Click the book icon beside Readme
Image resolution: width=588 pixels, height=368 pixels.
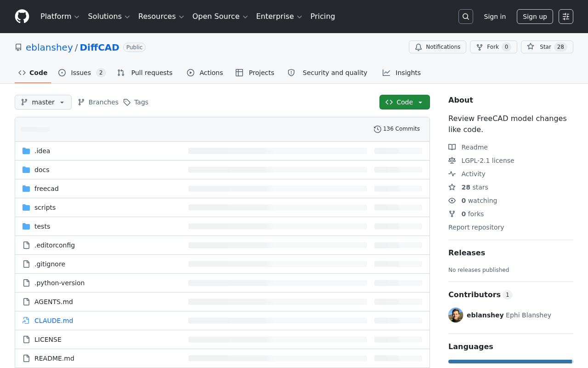452,147
